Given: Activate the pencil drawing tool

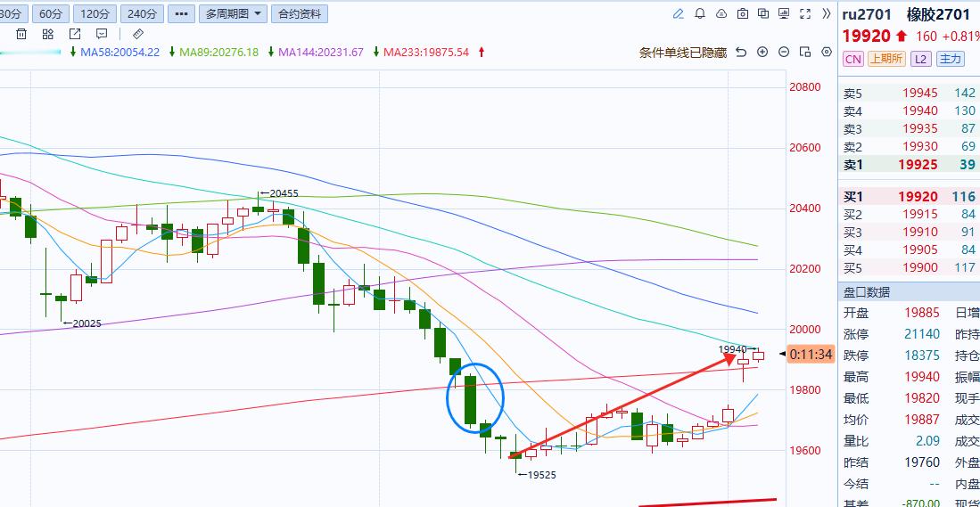Looking at the screenshot, I should tap(678, 13).
